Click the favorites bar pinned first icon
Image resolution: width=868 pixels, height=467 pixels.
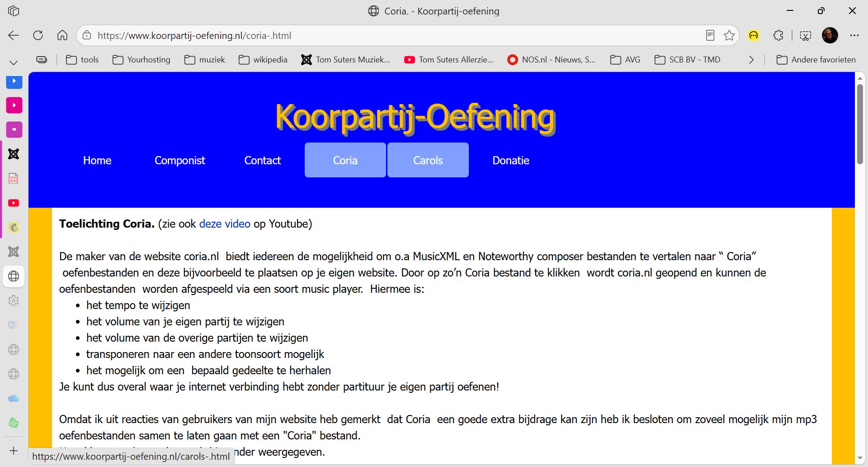(42, 60)
